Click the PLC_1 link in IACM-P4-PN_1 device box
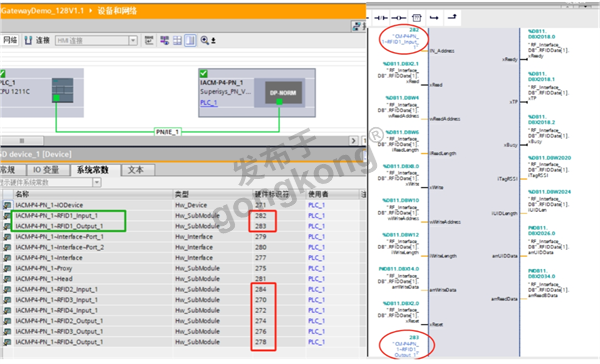The width and height of the screenshot is (600, 364). [x=209, y=103]
